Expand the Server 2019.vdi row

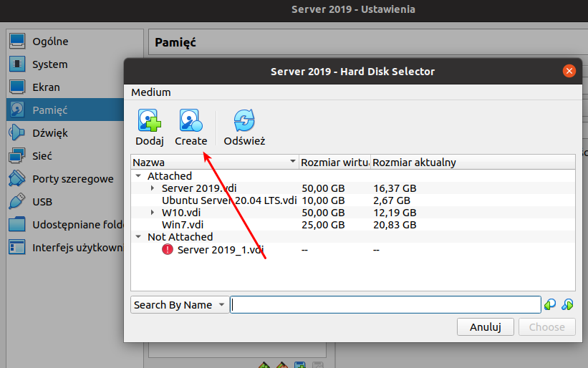point(153,188)
